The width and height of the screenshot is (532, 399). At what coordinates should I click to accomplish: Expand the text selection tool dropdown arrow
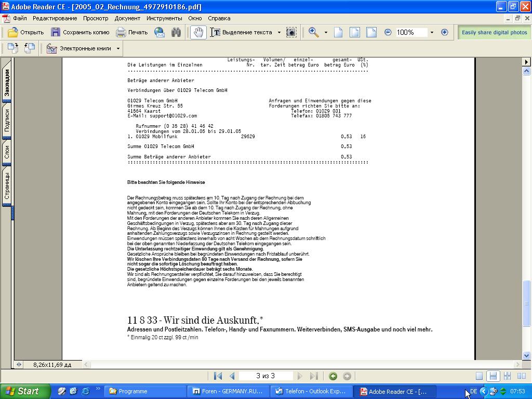(x=279, y=33)
